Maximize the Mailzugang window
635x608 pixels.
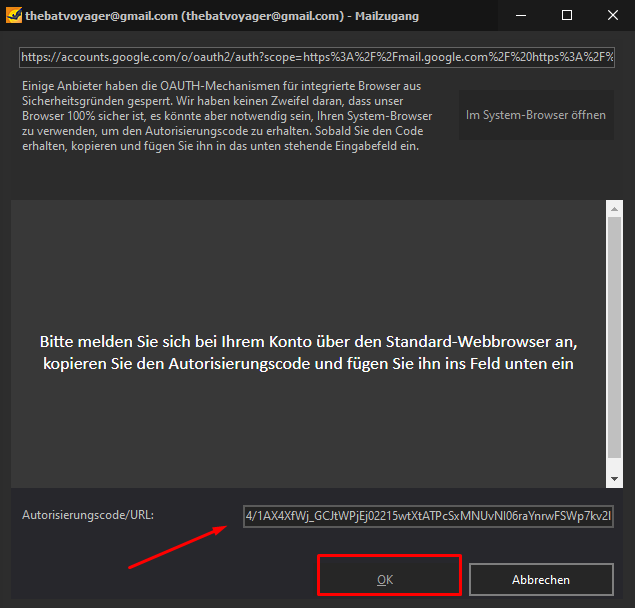click(567, 15)
